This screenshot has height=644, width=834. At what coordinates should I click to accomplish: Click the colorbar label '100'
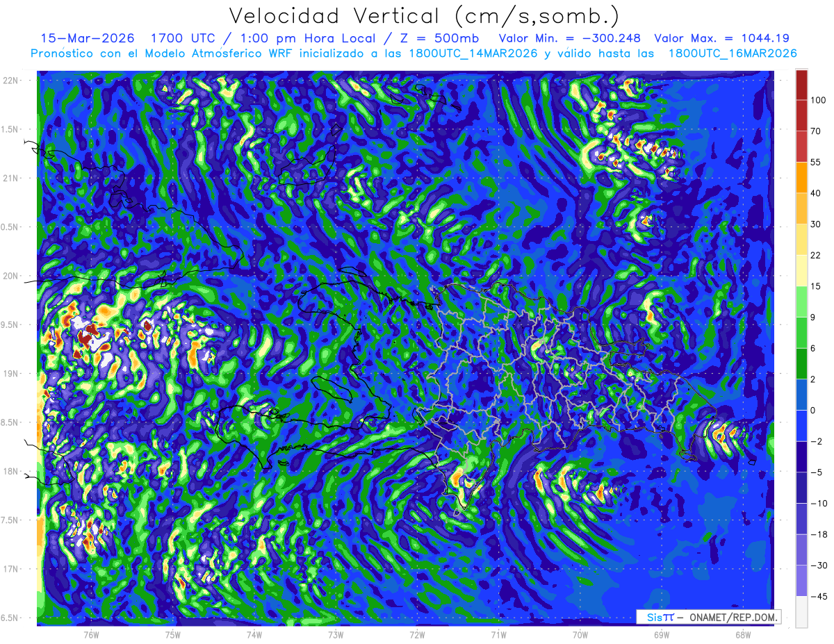point(818,100)
